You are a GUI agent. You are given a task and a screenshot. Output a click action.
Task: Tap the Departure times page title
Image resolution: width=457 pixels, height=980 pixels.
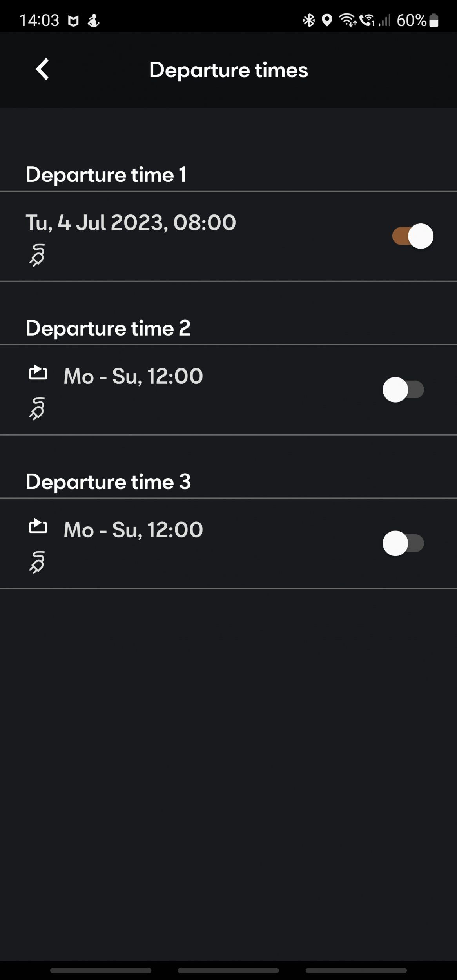pos(228,70)
